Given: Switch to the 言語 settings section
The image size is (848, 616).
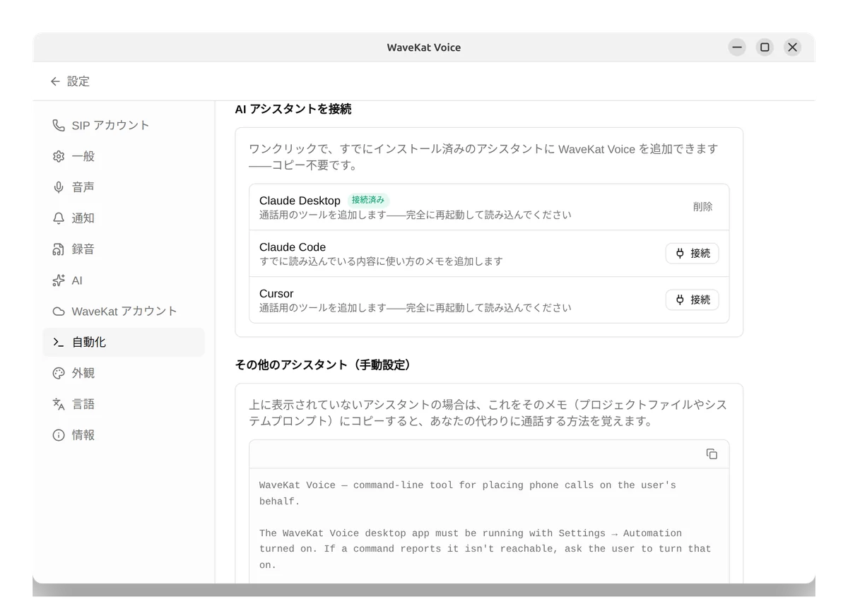Looking at the screenshot, I should coord(124,404).
